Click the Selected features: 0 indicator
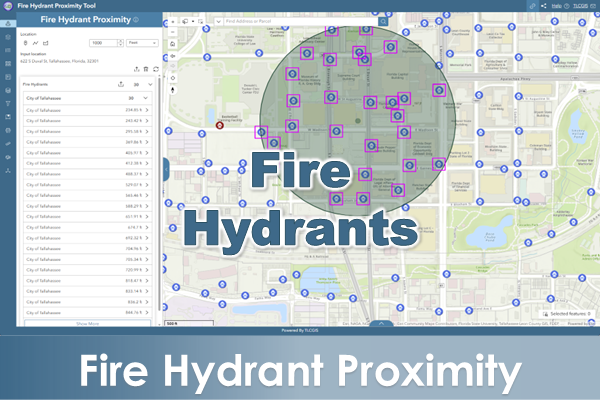600x400 pixels. pos(567,314)
